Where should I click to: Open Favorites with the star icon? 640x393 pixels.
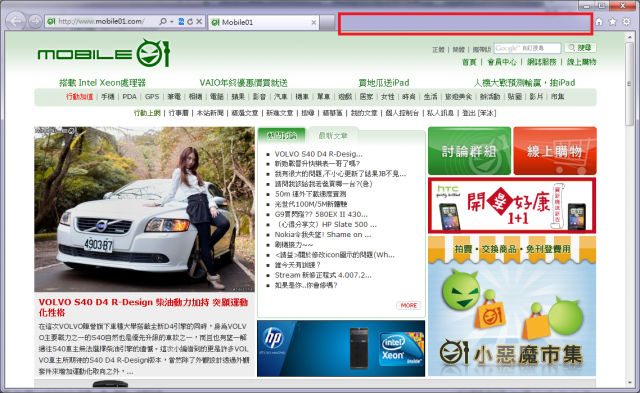coord(613,22)
